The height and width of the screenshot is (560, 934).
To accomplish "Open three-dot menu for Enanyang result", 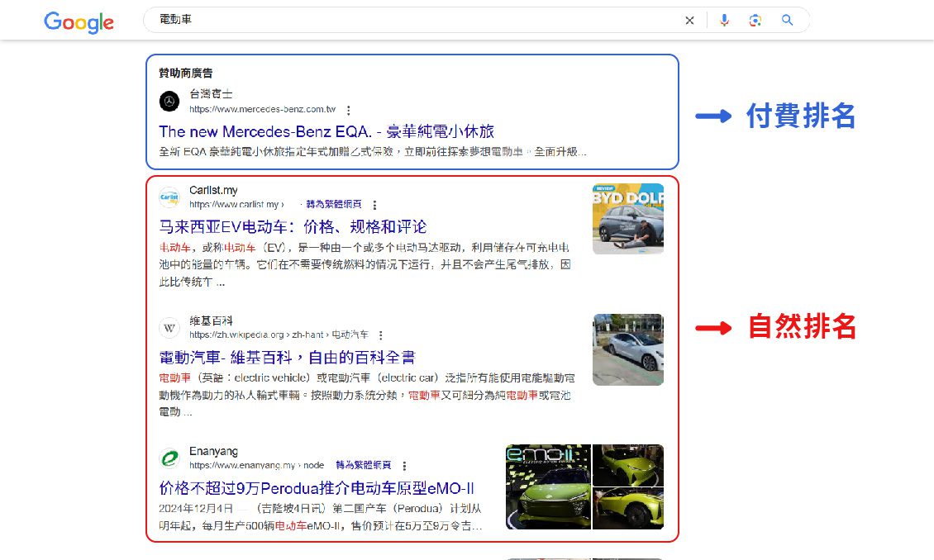I will pos(404,466).
